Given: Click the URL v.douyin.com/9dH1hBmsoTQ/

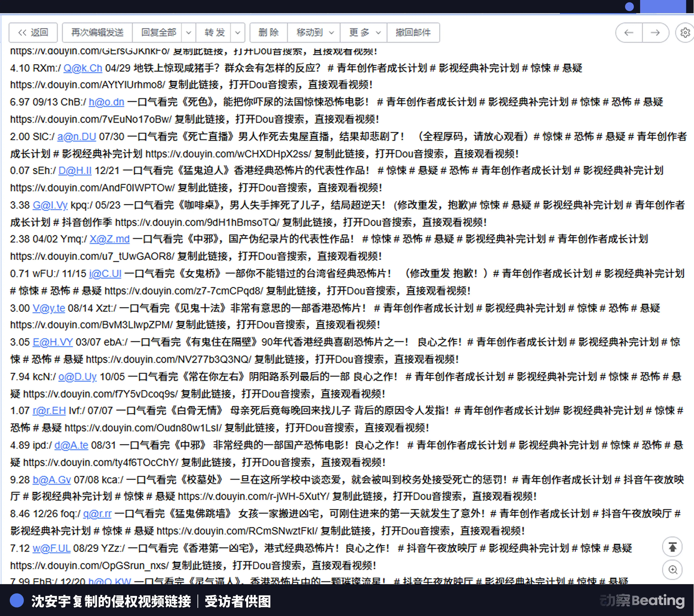Looking at the screenshot, I should click(x=197, y=223).
